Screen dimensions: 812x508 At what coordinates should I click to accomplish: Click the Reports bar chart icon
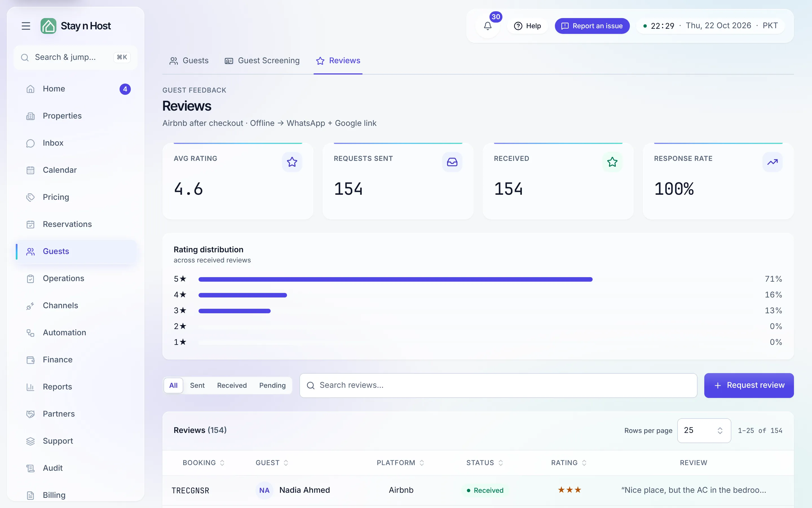(30, 387)
